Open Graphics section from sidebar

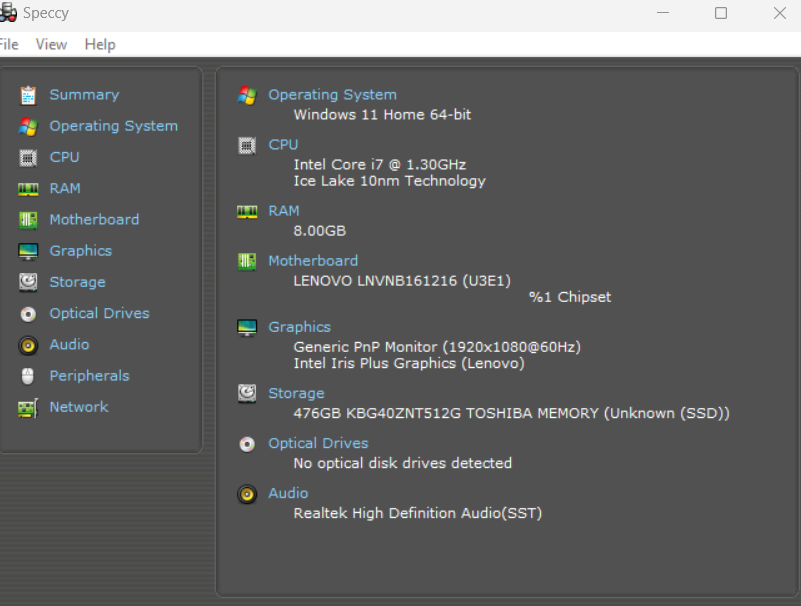pos(81,251)
